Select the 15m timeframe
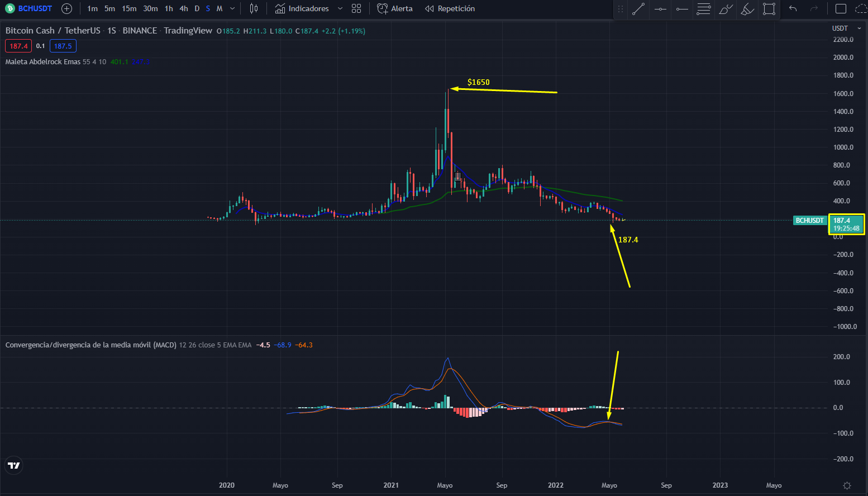Viewport: 868px width, 496px height. [129, 8]
